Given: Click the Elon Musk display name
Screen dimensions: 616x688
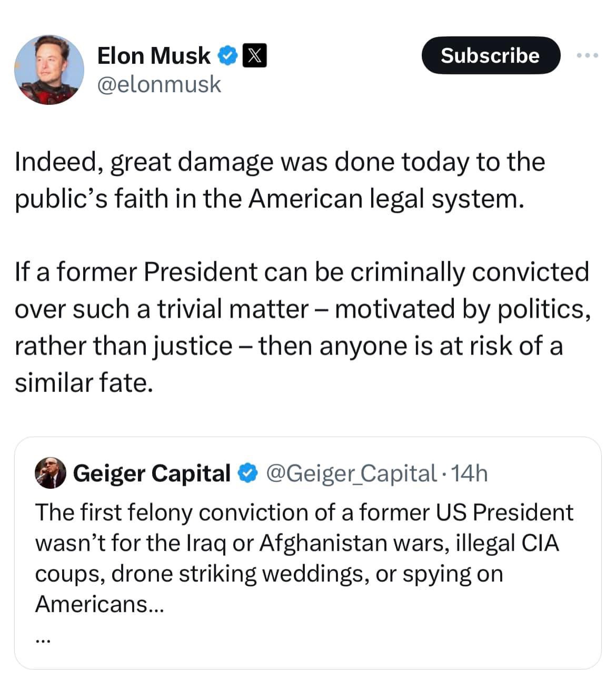Looking at the screenshot, I should 154,56.
